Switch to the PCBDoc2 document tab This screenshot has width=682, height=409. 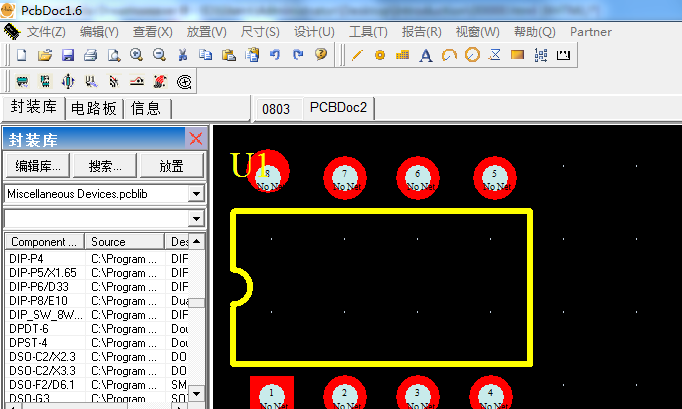pos(338,108)
